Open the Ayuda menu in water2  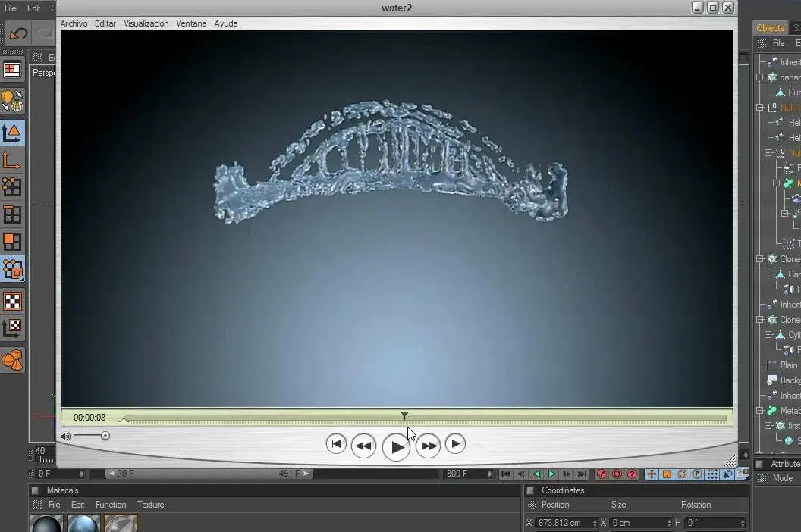point(226,23)
